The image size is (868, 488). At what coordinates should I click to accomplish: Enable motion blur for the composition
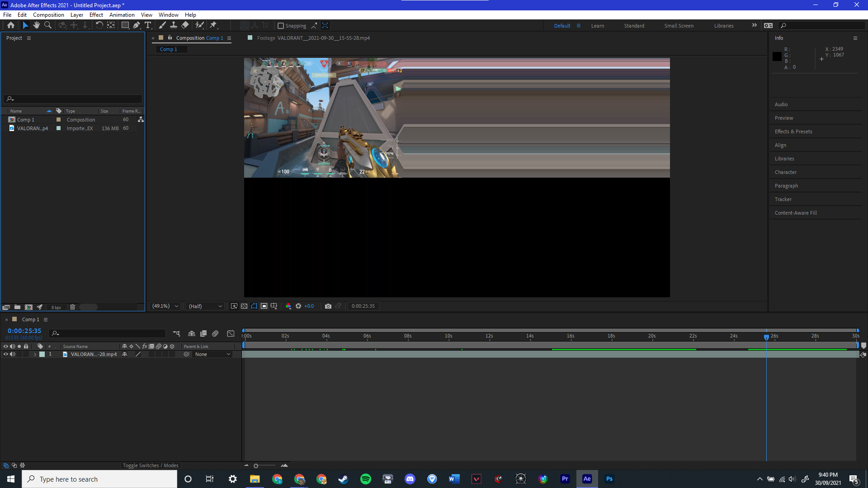point(215,333)
